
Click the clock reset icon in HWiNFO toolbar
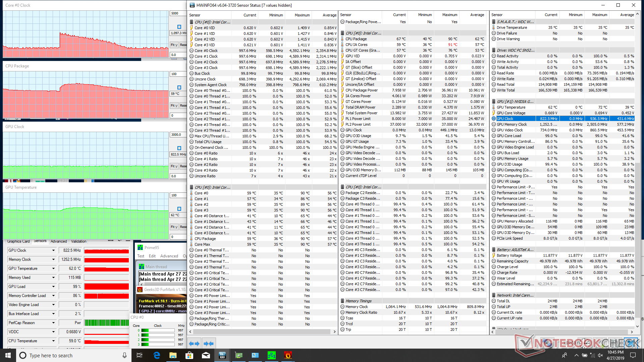point(584,343)
